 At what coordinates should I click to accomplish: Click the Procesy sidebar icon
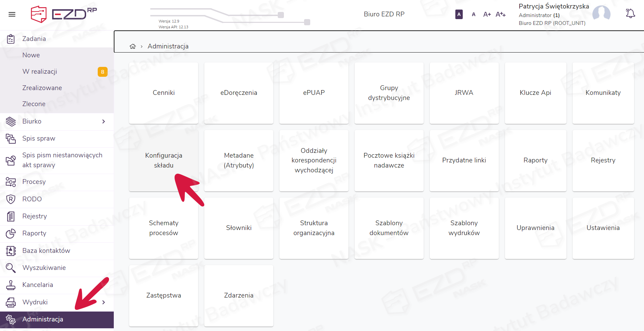coord(11,182)
